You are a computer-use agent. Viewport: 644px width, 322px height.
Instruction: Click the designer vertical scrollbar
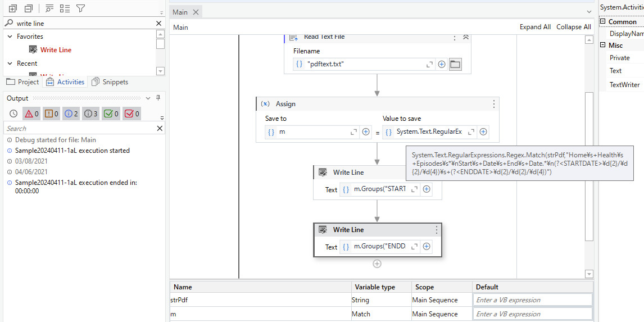(x=589, y=166)
